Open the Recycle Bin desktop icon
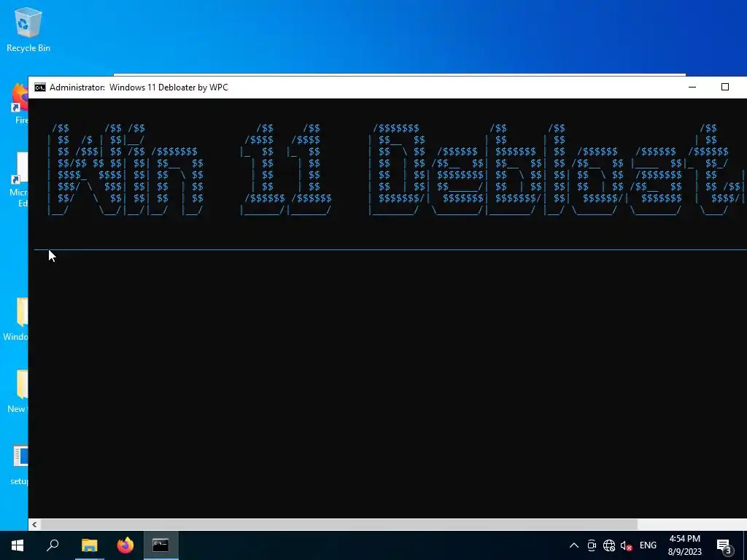Image resolution: width=747 pixels, height=560 pixels. coord(28,29)
